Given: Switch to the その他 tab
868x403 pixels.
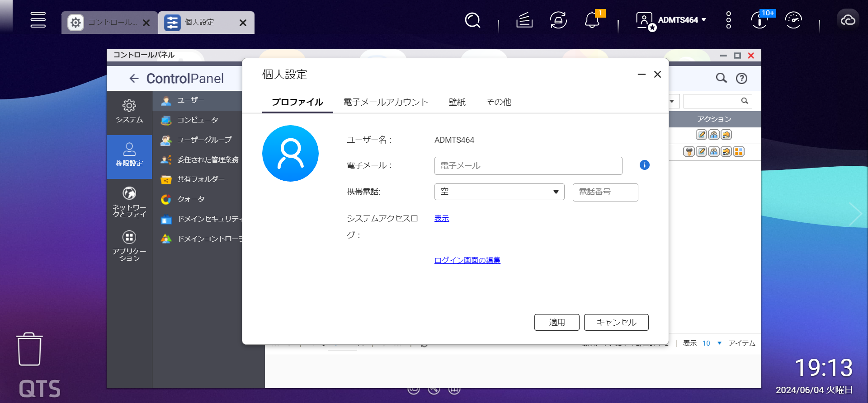Looking at the screenshot, I should point(499,102).
